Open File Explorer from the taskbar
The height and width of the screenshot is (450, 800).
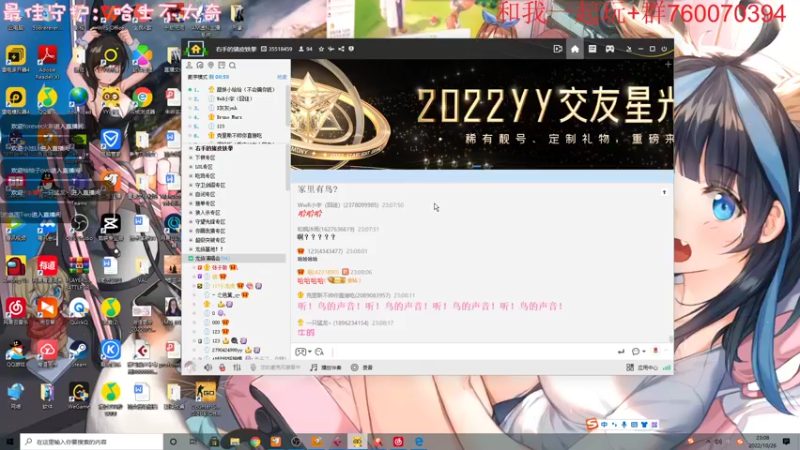pyautogui.click(x=235, y=441)
